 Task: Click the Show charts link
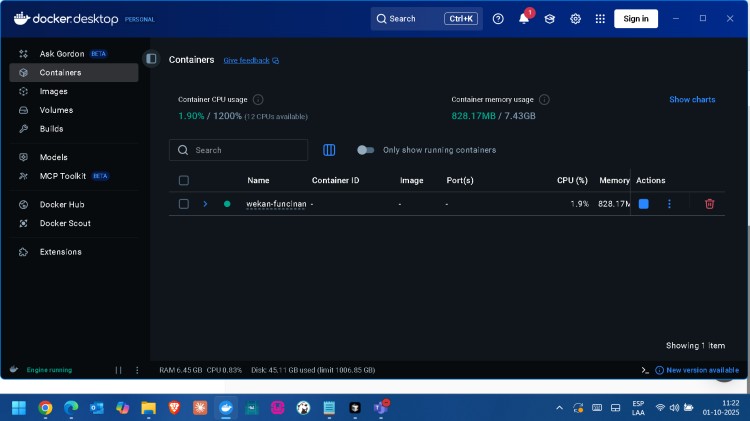click(x=692, y=100)
